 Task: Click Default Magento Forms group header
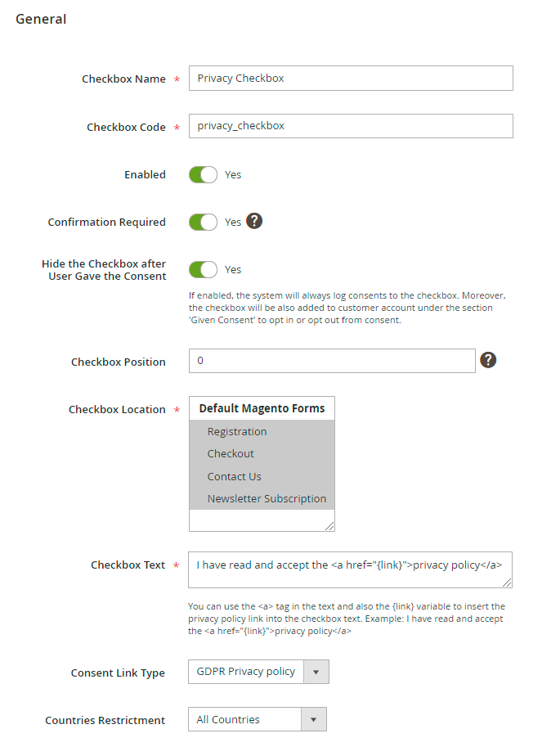(x=262, y=408)
